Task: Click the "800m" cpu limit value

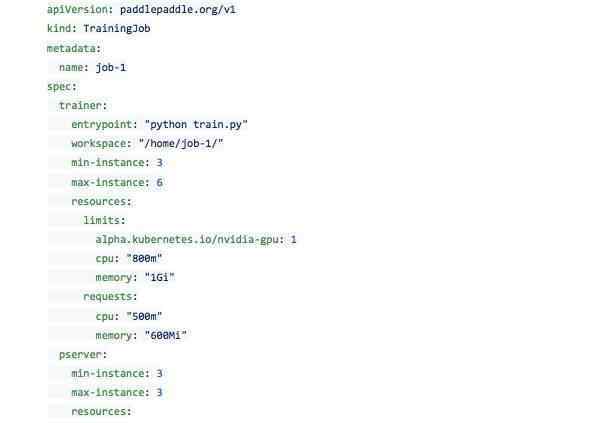Action: (144, 259)
